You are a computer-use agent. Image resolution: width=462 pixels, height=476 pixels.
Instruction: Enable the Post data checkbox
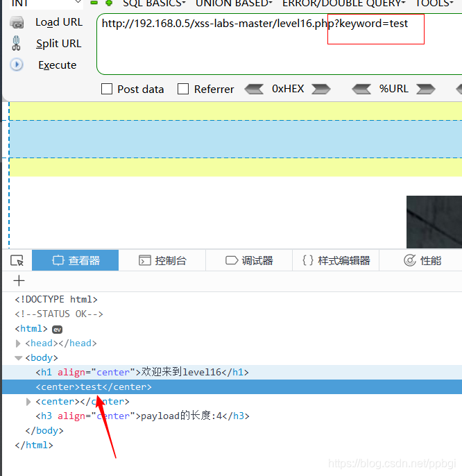[x=107, y=89]
